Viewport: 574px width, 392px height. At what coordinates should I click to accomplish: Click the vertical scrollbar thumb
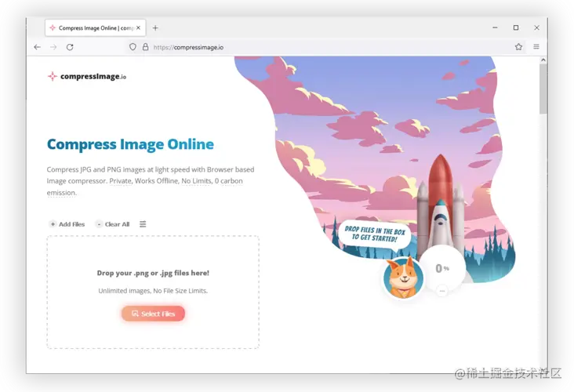[543, 89]
